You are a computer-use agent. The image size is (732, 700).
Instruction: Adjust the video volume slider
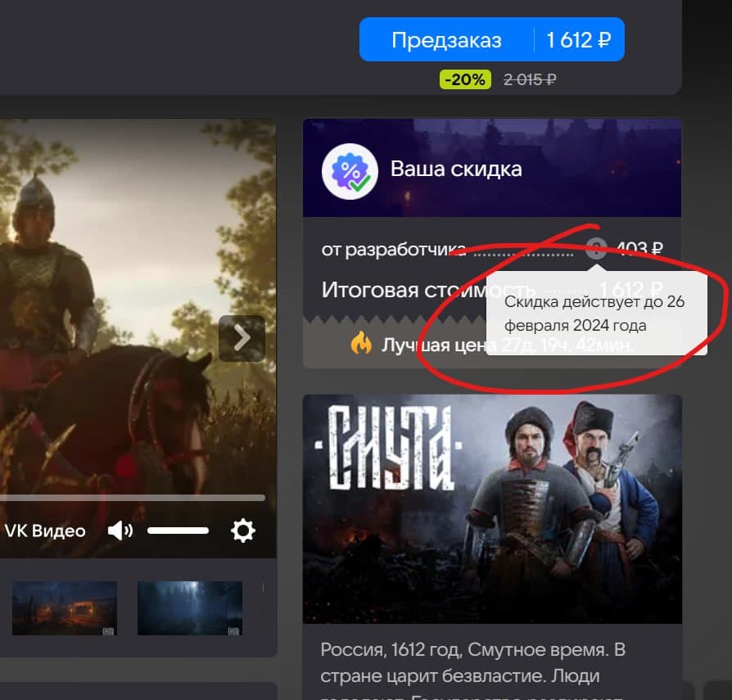tap(178, 531)
